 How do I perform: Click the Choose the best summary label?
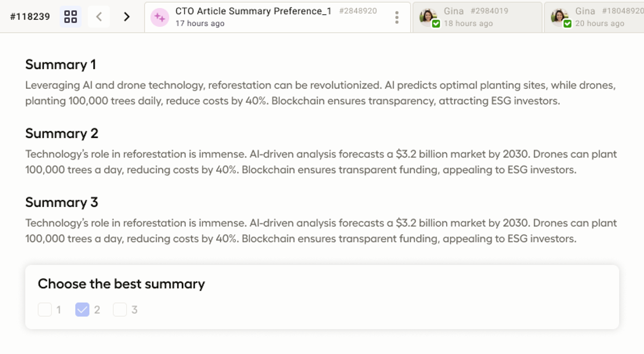click(x=121, y=284)
